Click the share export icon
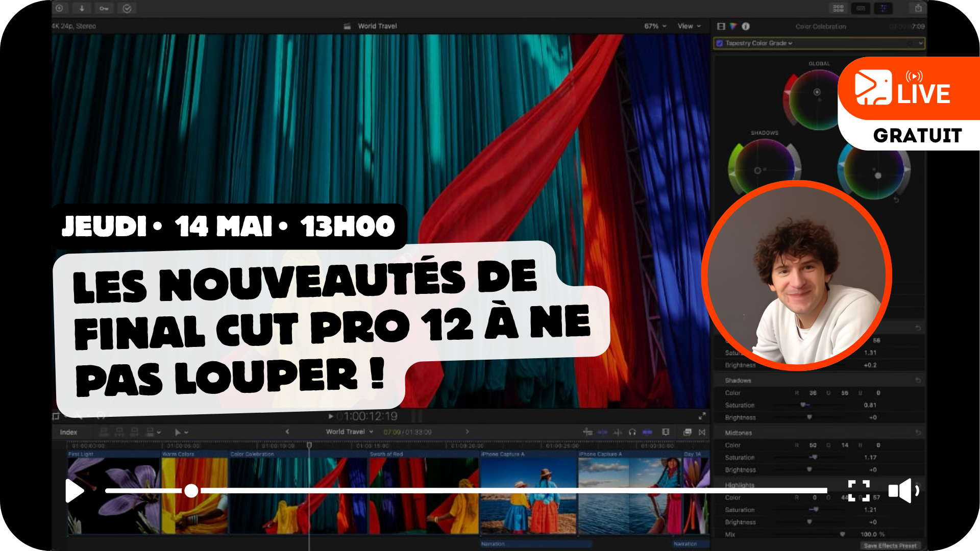This screenshot has height=551, width=980. [x=918, y=8]
